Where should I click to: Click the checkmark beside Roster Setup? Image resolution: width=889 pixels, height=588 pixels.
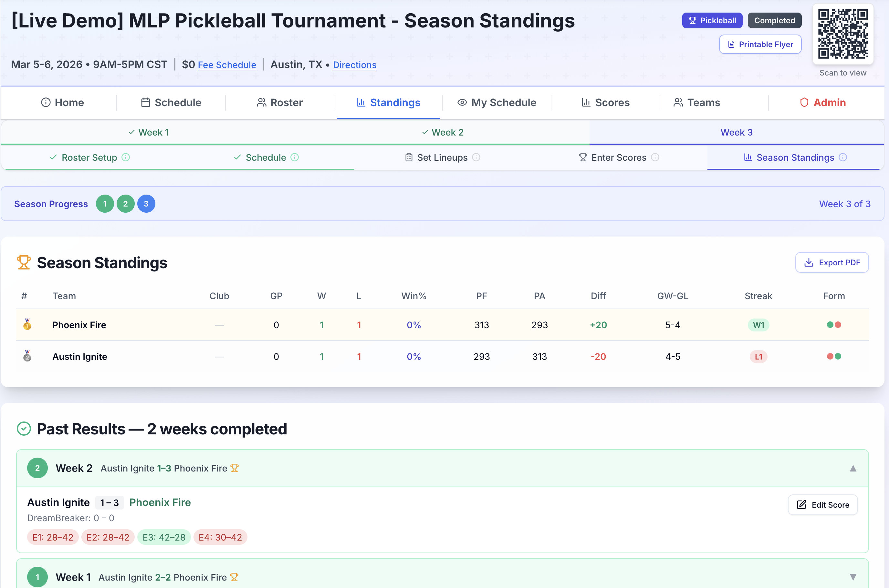(53, 157)
